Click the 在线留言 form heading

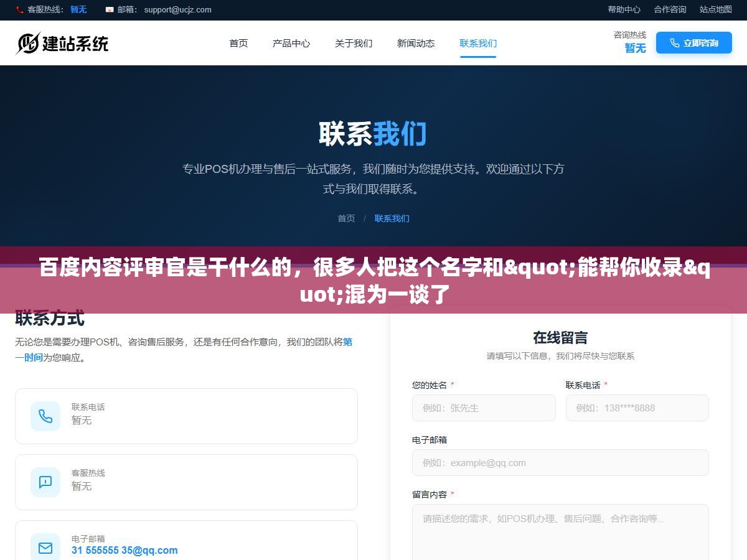tap(560, 337)
